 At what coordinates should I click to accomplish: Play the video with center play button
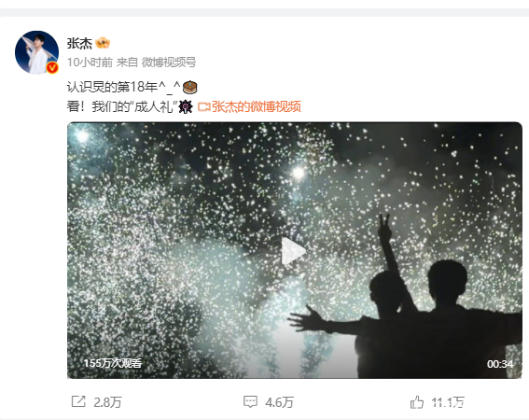point(293,250)
